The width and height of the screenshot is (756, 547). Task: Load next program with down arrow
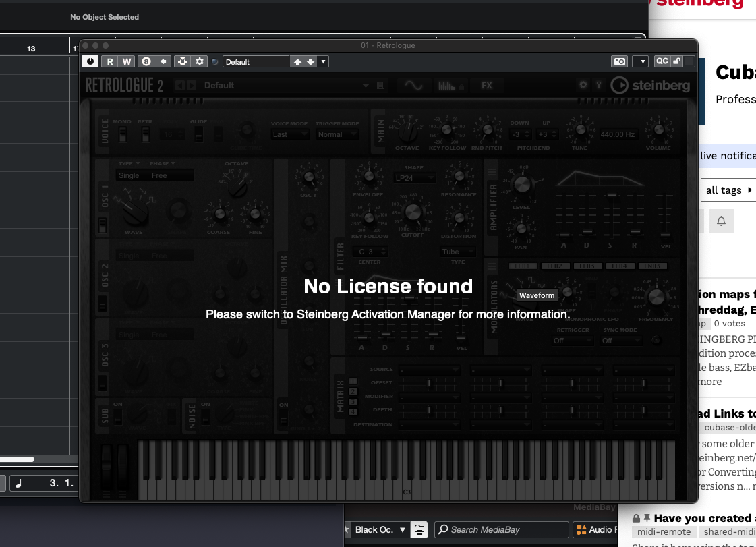[310, 62]
